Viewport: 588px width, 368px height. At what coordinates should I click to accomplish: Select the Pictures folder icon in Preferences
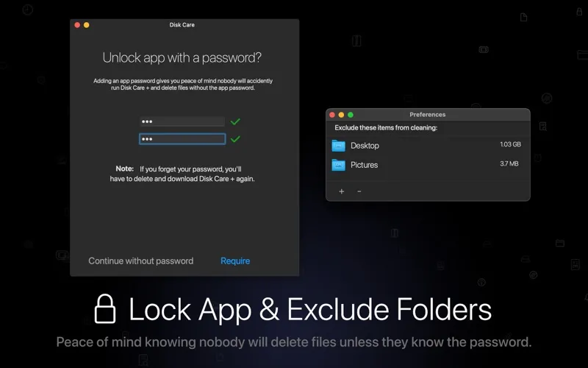coord(338,165)
